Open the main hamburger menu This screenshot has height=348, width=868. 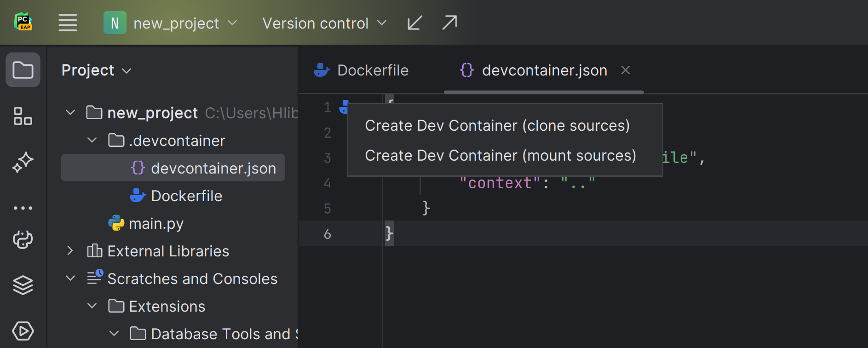click(68, 23)
